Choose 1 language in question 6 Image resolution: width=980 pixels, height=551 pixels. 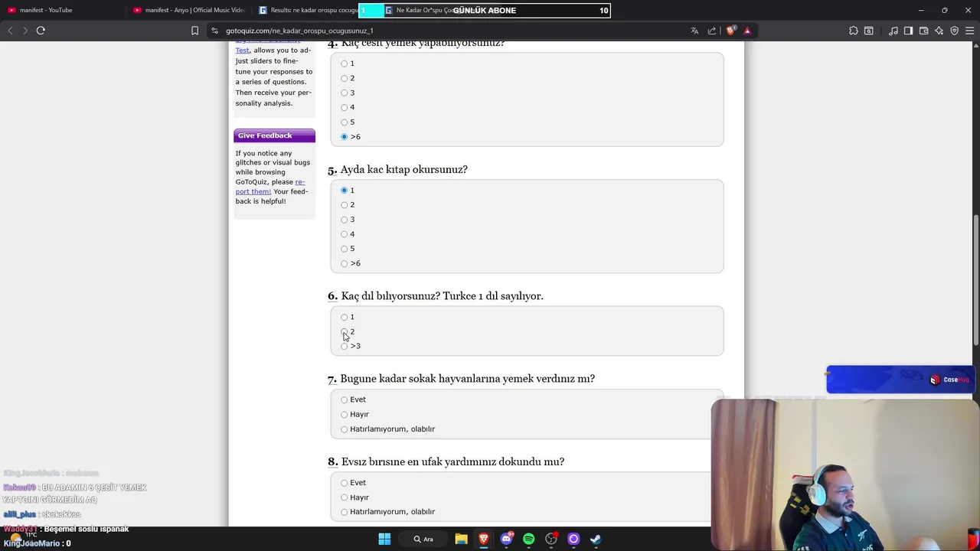(345, 317)
